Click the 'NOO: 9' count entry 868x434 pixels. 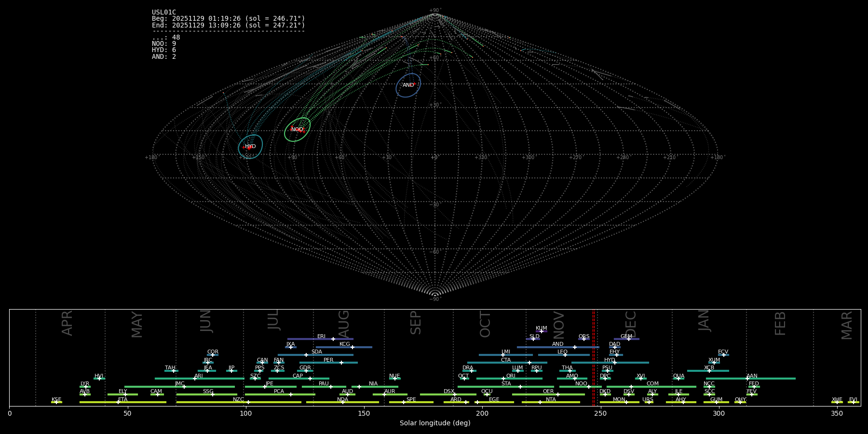164,44
